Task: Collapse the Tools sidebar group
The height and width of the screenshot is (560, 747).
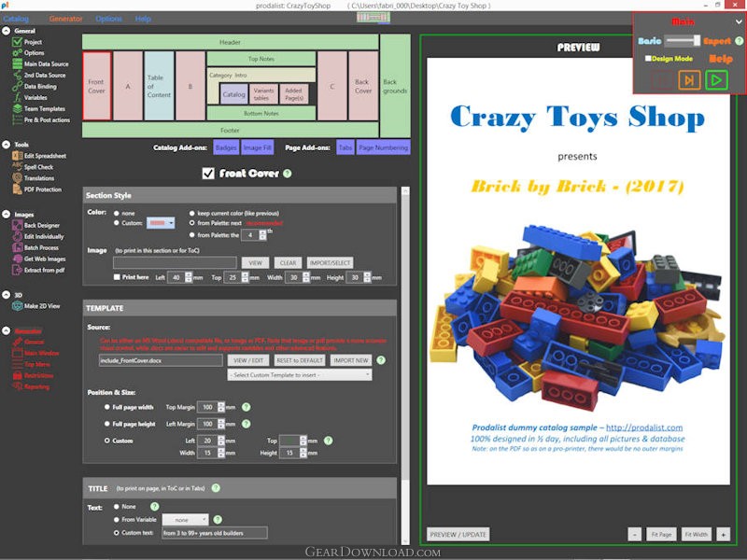Action: click(7, 145)
